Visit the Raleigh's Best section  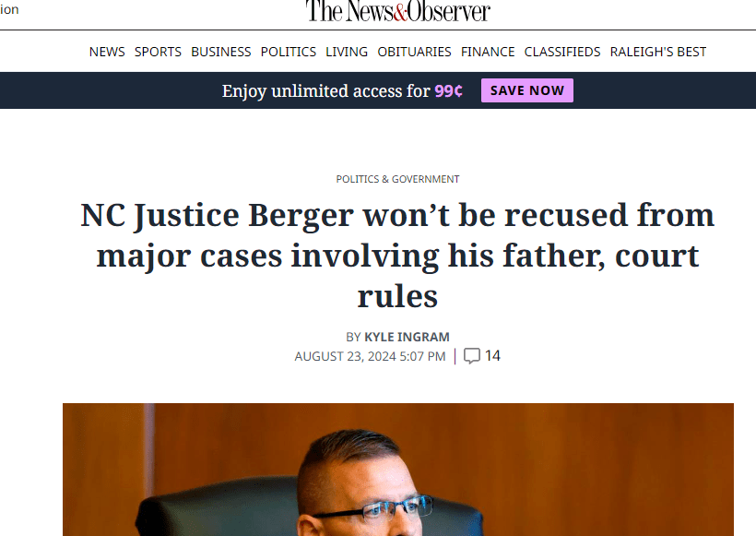(x=658, y=52)
